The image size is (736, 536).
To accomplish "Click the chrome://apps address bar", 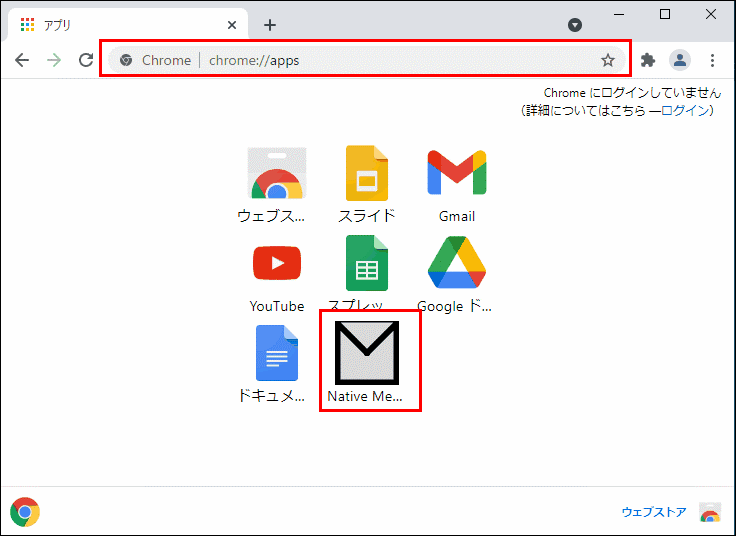I will [x=365, y=60].
